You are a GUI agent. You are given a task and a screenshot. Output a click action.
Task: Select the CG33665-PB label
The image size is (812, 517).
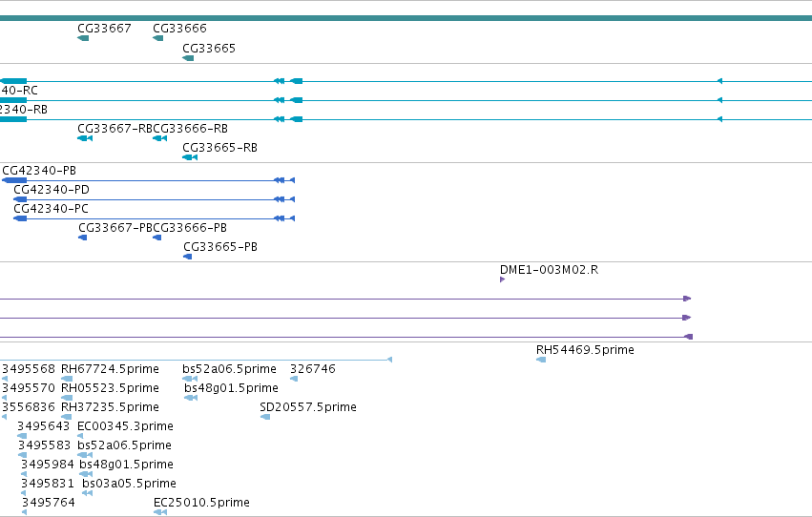(220, 247)
